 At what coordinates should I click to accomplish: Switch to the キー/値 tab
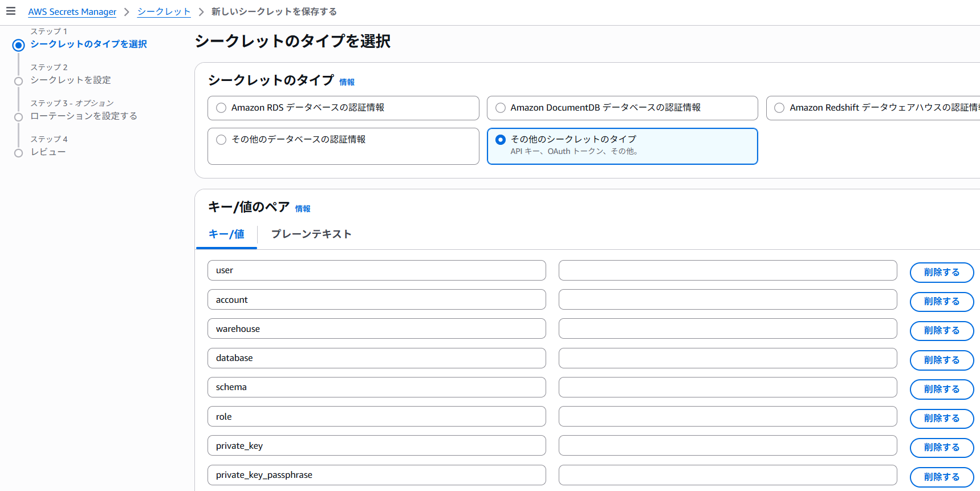point(226,234)
